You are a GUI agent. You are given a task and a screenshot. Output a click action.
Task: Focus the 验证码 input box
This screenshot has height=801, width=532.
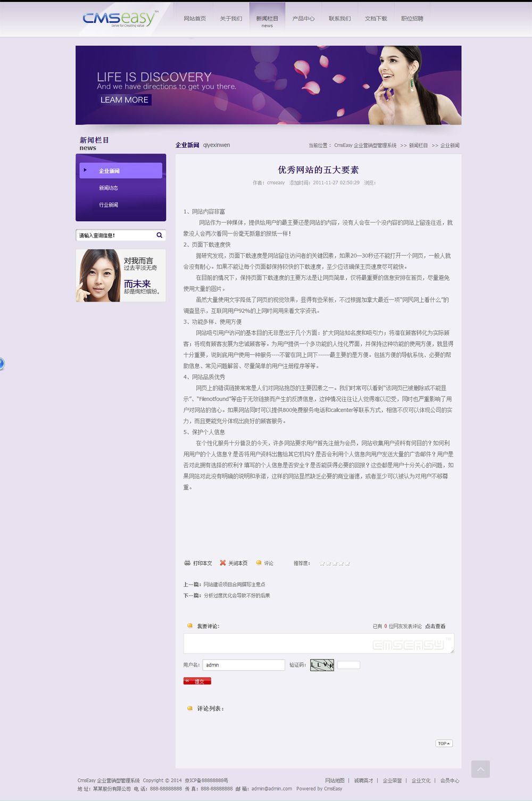[x=348, y=665]
